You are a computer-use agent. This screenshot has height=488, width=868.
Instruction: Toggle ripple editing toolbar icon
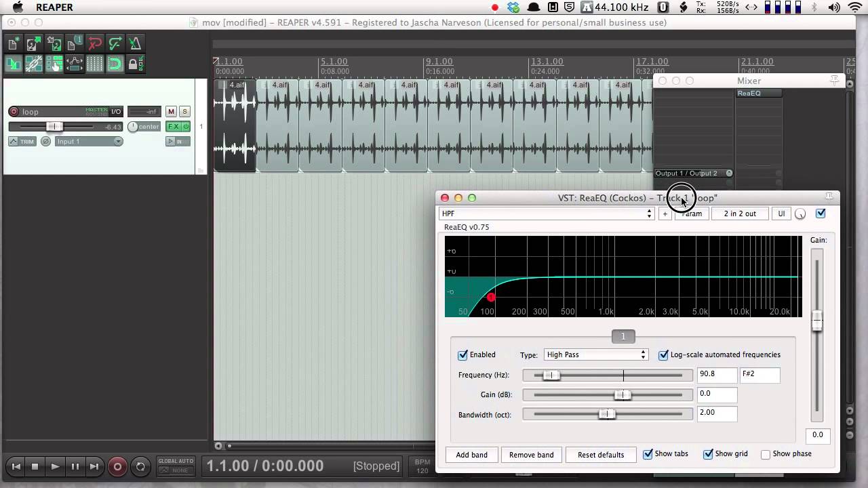54,64
